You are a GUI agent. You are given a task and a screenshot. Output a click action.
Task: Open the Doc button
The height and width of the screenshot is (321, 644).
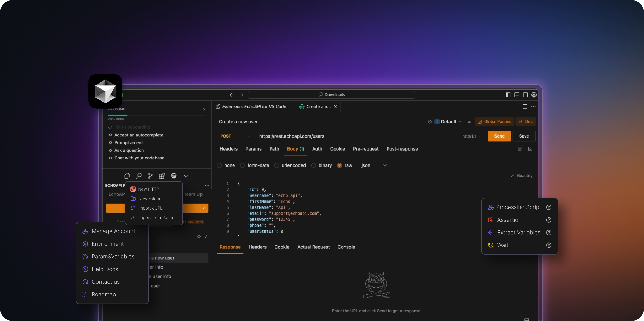pyautogui.click(x=525, y=122)
